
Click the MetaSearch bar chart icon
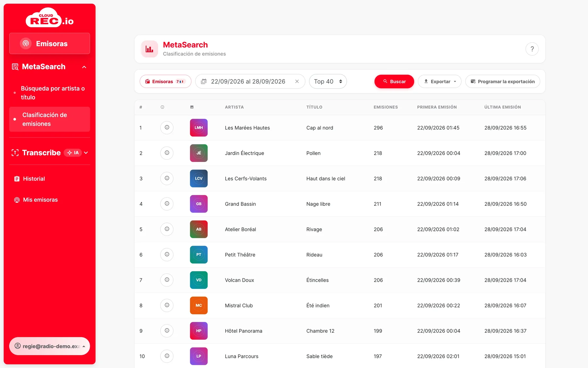click(x=149, y=49)
